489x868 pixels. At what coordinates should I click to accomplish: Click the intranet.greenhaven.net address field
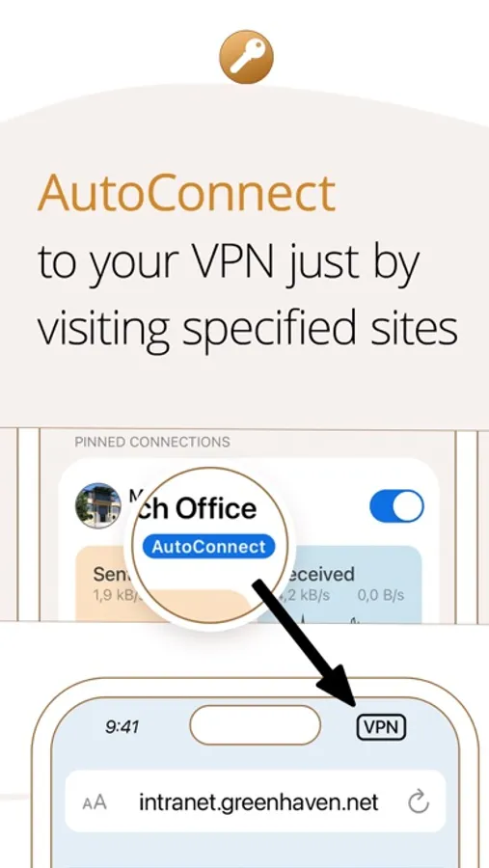coord(256,801)
